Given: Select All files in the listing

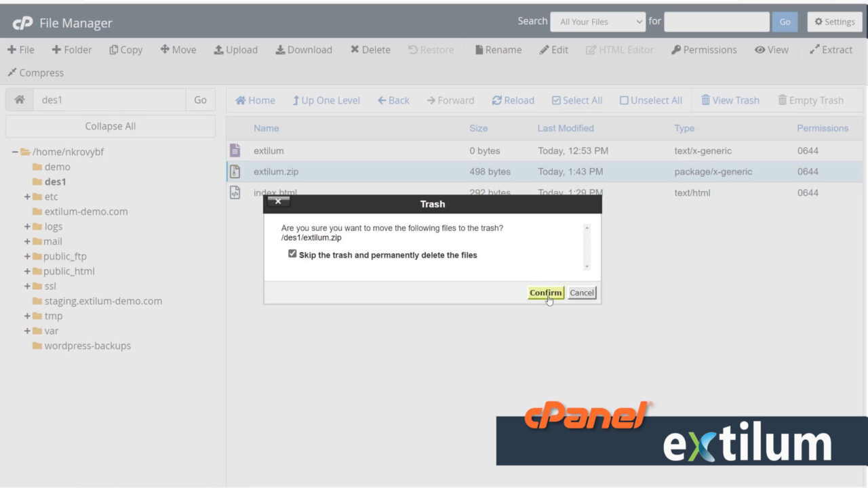Looking at the screenshot, I should tap(576, 100).
